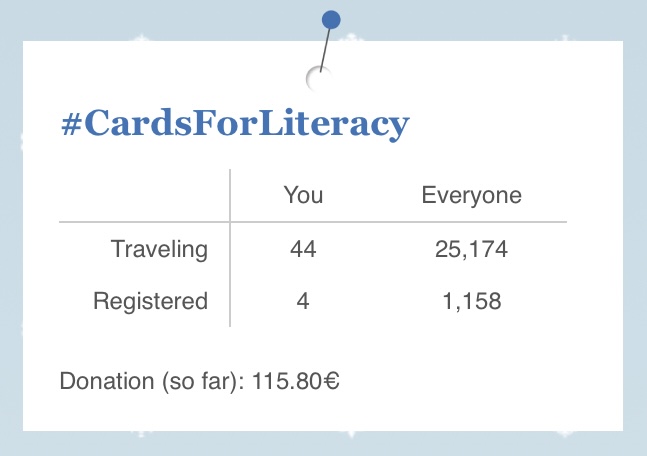Click the pin hole in the note
Screen dimensions: 647x456
point(318,78)
